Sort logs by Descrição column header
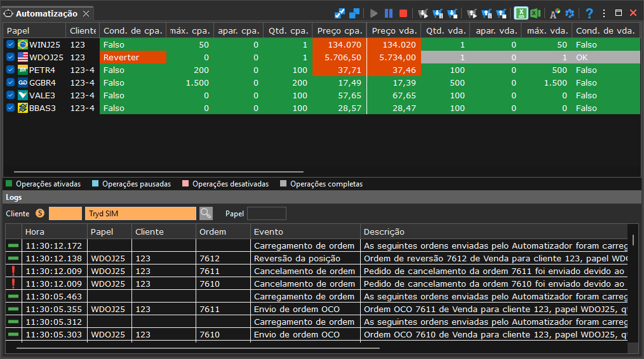644x359 pixels. tap(493, 232)
